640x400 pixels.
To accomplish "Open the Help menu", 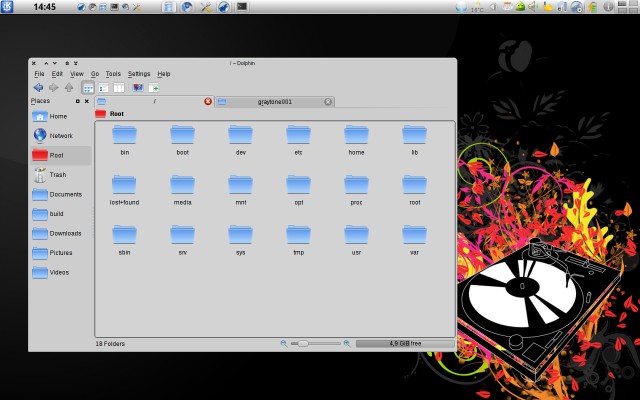I will point(164,74).
